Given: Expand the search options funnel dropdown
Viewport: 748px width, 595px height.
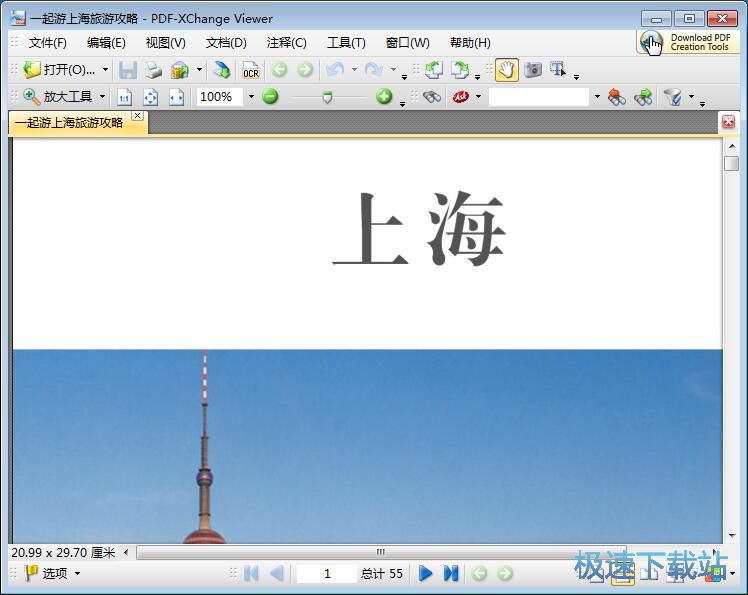Looking at the screenshot, I should 691,97.
